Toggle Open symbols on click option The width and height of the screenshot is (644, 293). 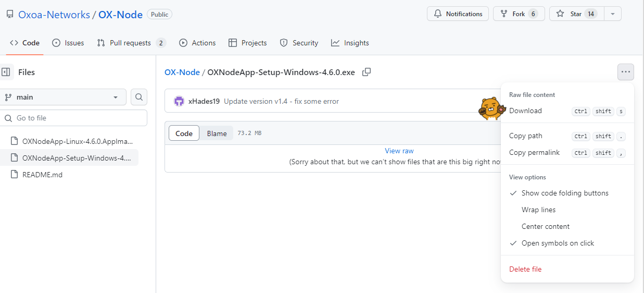pos(567,243)
